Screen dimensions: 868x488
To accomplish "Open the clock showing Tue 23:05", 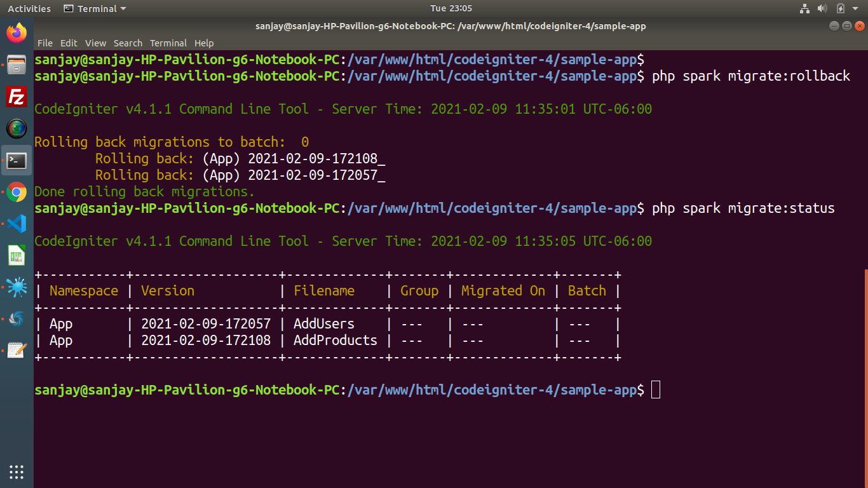I will [x=451, y=8].
